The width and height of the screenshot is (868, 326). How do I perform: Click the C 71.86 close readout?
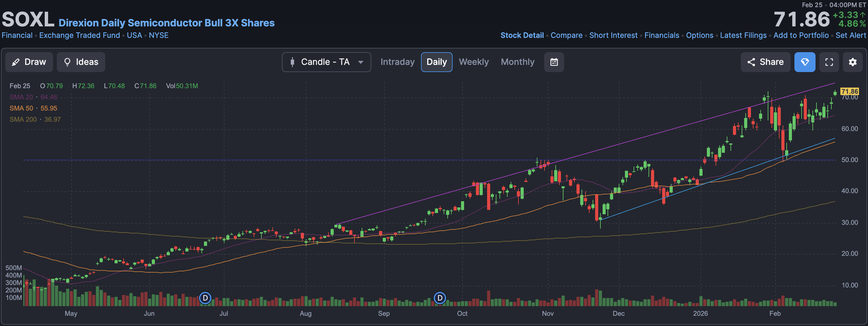click(x=145, y=86)
